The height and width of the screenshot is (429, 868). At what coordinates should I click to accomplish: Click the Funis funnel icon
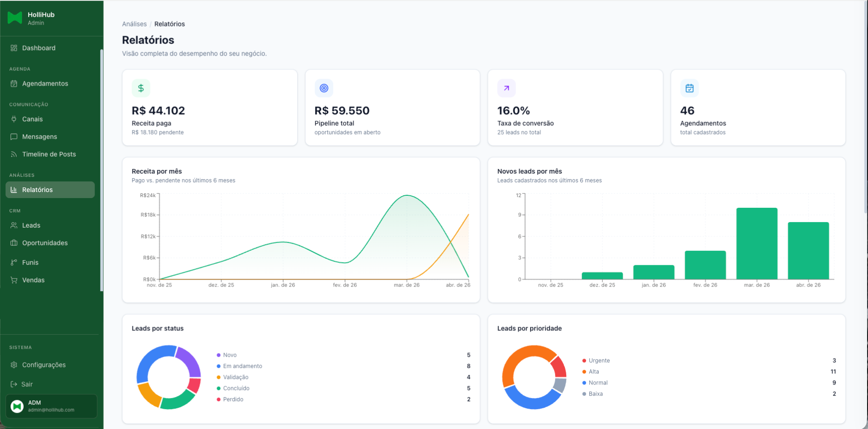pyautogui.click(x=14, y=262)
